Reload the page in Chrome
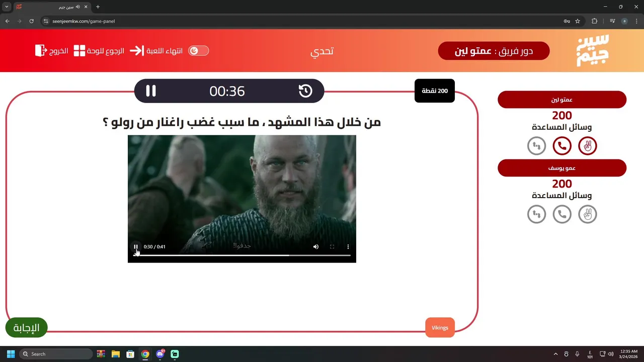The image size is (644, 362). 31,21
